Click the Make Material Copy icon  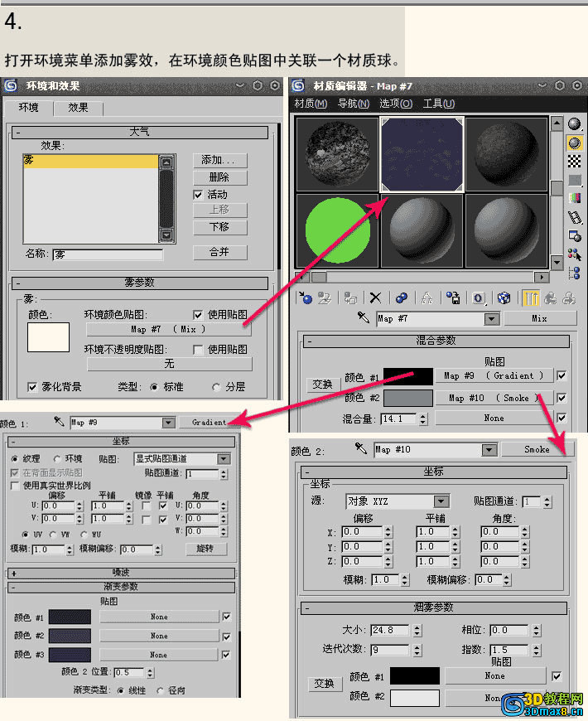click(x=402, y=298)
